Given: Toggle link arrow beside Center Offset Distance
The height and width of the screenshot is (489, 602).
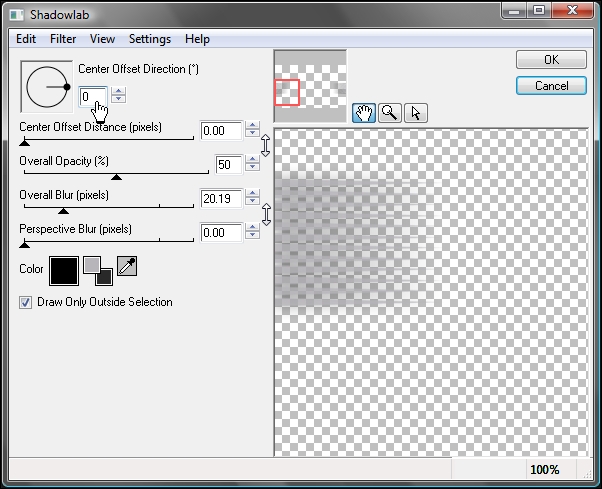Looking at the screenshot, I should (265, 145).
